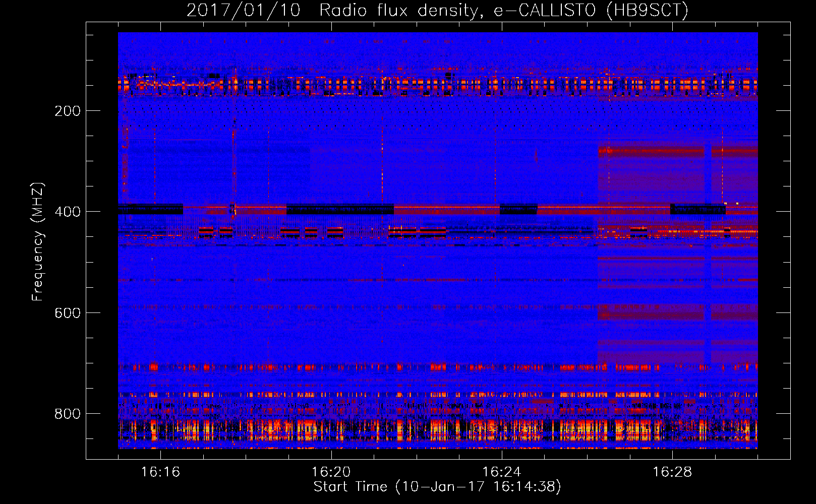
Task: Click the "Start Time (10-Jan-17 16:14:38)" x-axis label
Action: point(437,487)
